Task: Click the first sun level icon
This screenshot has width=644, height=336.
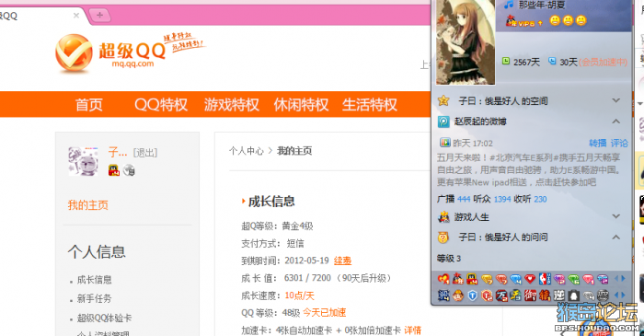Action: [x=555, y=20]
